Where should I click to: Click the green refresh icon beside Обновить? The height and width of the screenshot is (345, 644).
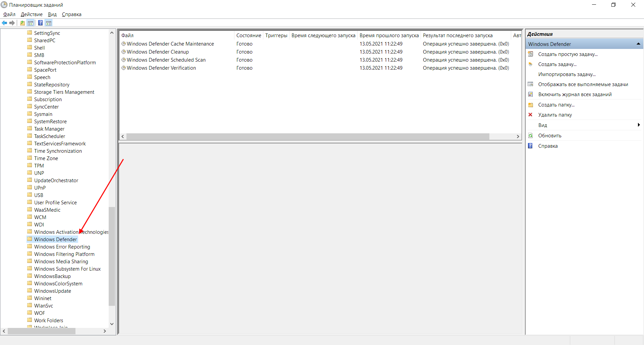tap(531, 135)
